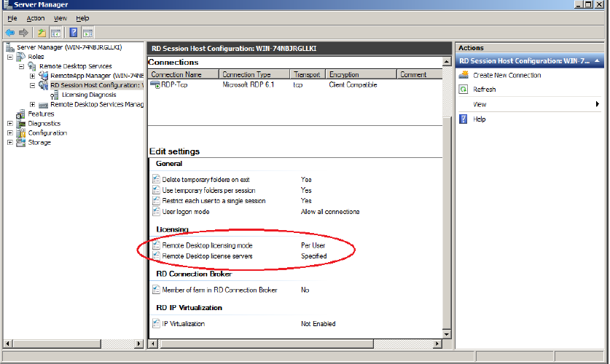Click the Features node icon
Image resolution: width=610 pixels, height=364 pixels.
pos(20,114)
